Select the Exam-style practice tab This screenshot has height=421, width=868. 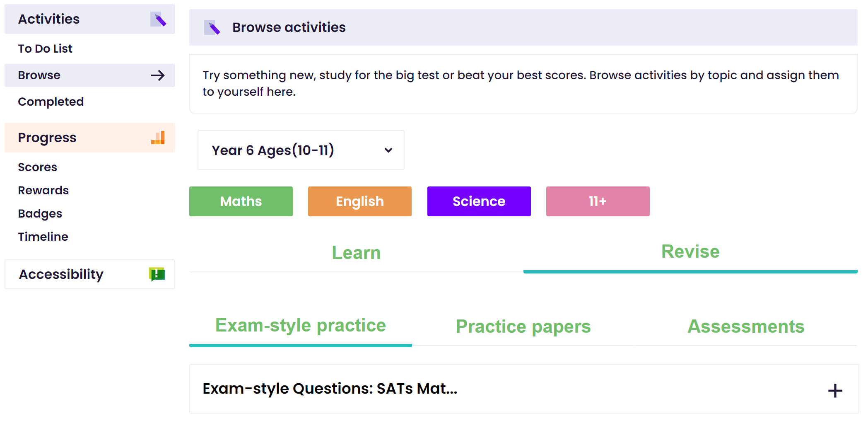coord(301,326)
